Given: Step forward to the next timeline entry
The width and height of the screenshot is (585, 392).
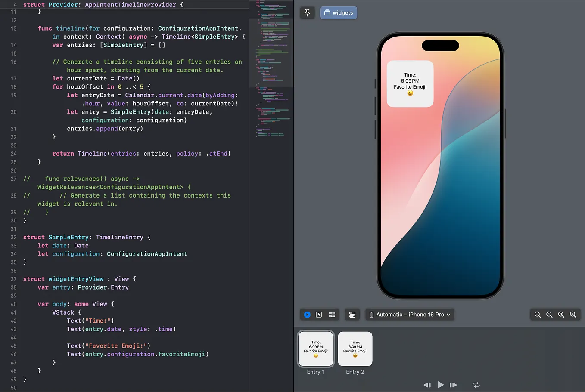Looking at the screenshot, I should 454,385.
